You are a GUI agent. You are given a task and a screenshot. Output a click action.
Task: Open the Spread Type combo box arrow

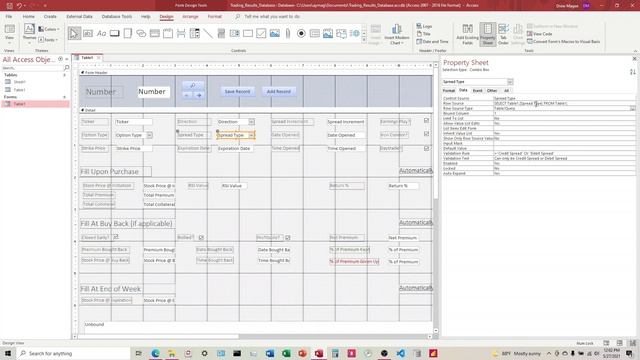tap(251, 135)
